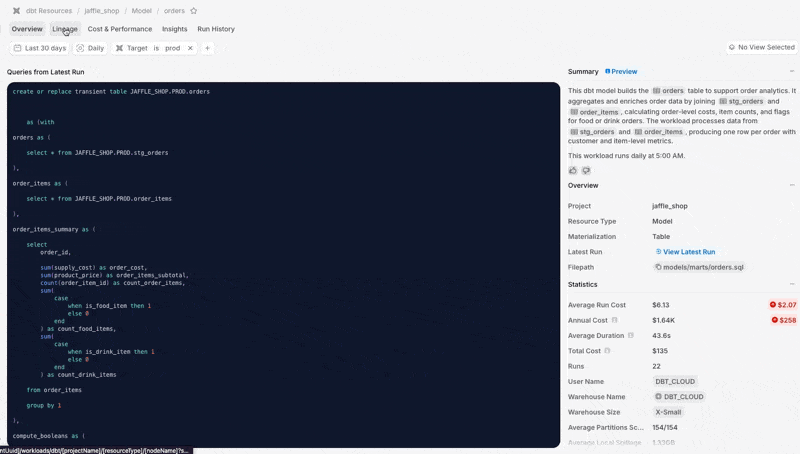Screen dimensions: 800x454
Task: Switch to the Lineage tab
Action: [x=65, y=29]
